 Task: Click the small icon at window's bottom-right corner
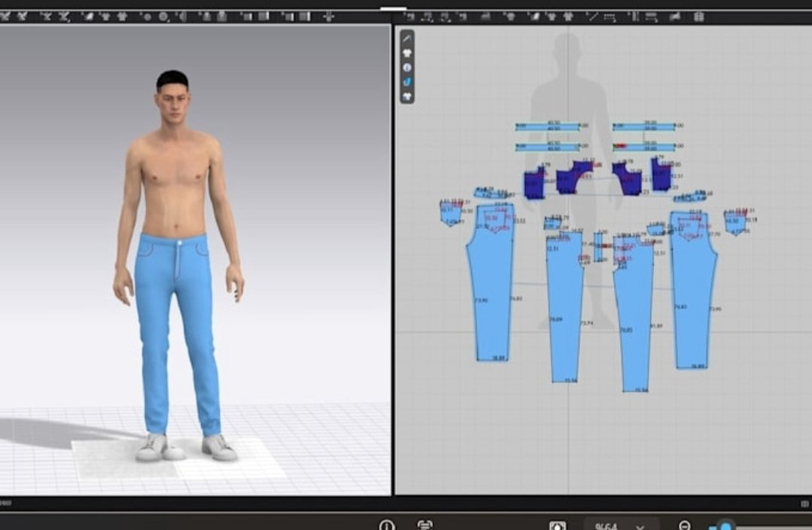804,503
